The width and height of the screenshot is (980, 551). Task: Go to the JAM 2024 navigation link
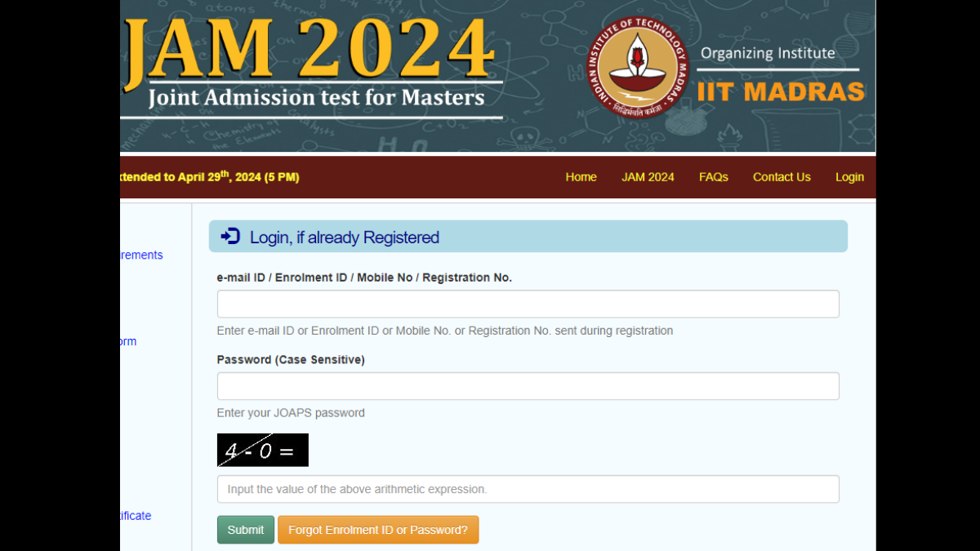pos(648,177)
